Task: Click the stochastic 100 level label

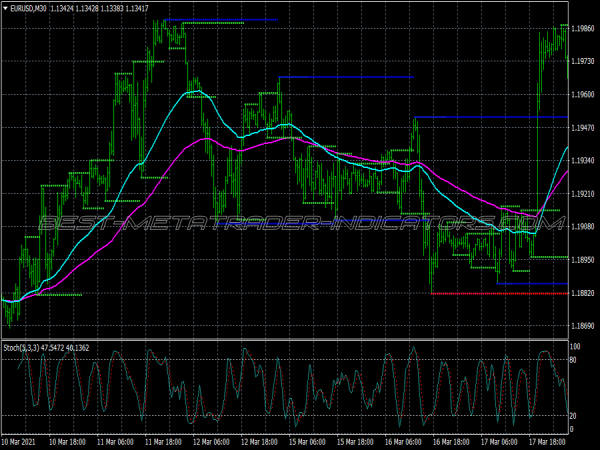Action: 575,347
